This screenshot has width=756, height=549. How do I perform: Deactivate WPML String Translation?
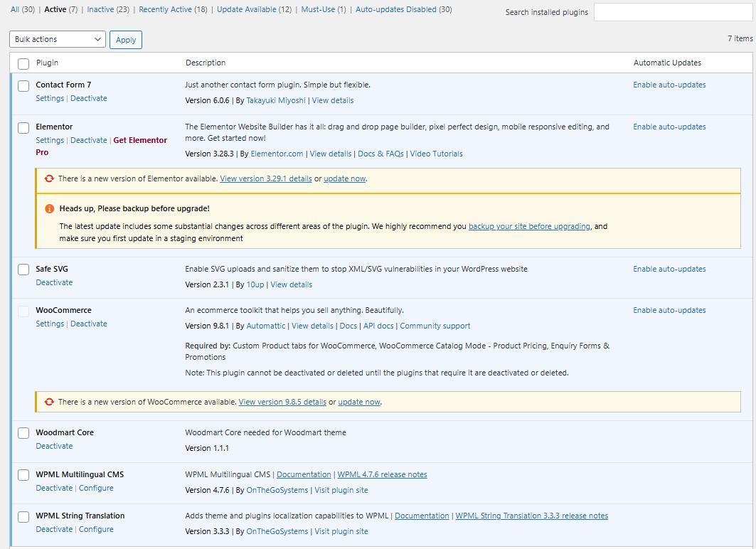(54, 529)
